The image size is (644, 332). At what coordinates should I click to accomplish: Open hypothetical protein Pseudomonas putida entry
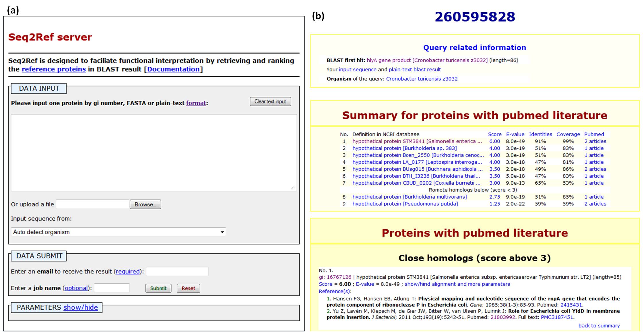[x=405, y=204]
